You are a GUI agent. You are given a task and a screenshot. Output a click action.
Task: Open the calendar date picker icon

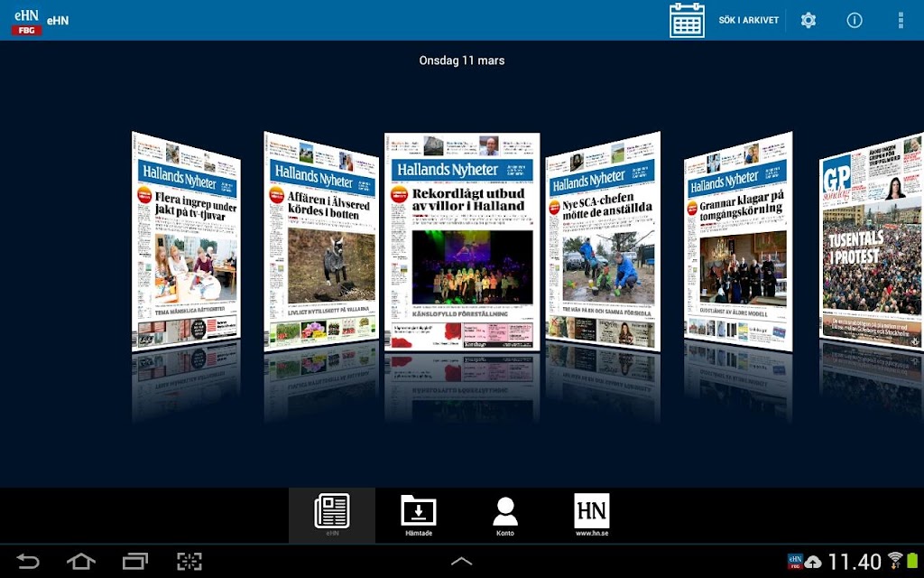coord(687,20)
